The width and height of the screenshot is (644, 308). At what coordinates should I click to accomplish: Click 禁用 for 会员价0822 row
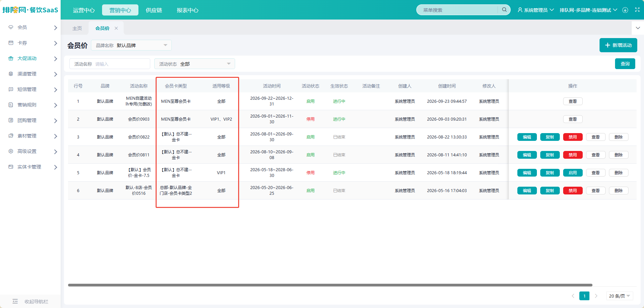[573, 137]
